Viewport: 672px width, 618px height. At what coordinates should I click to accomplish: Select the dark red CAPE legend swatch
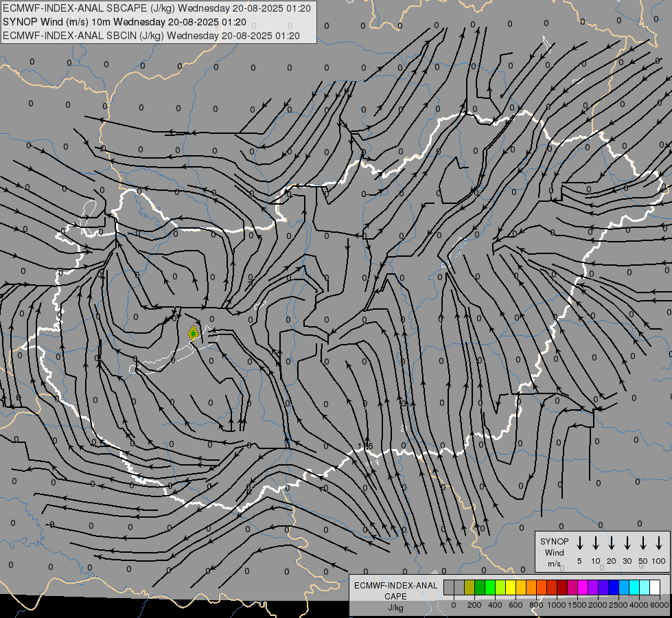(562, 587)
